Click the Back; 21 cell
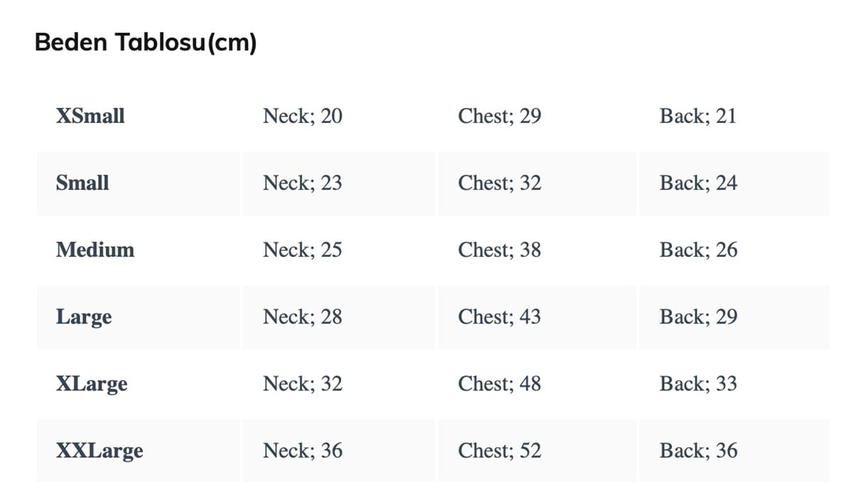The height and width of the screenshot is (504, 853). pyautogui.click(x=698, y=116)
